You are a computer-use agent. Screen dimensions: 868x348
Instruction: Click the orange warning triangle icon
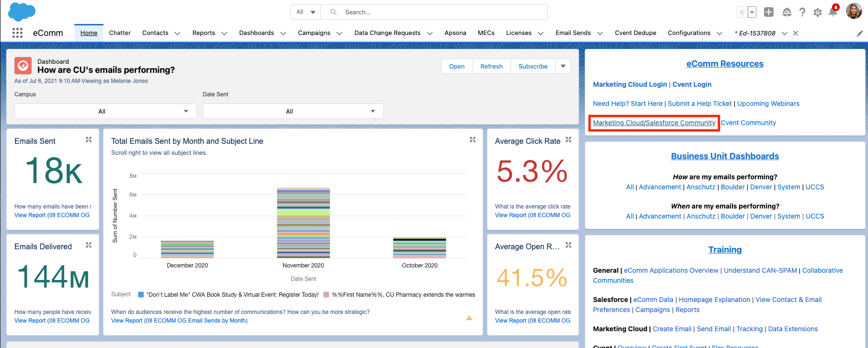click(x=469, y=318)
